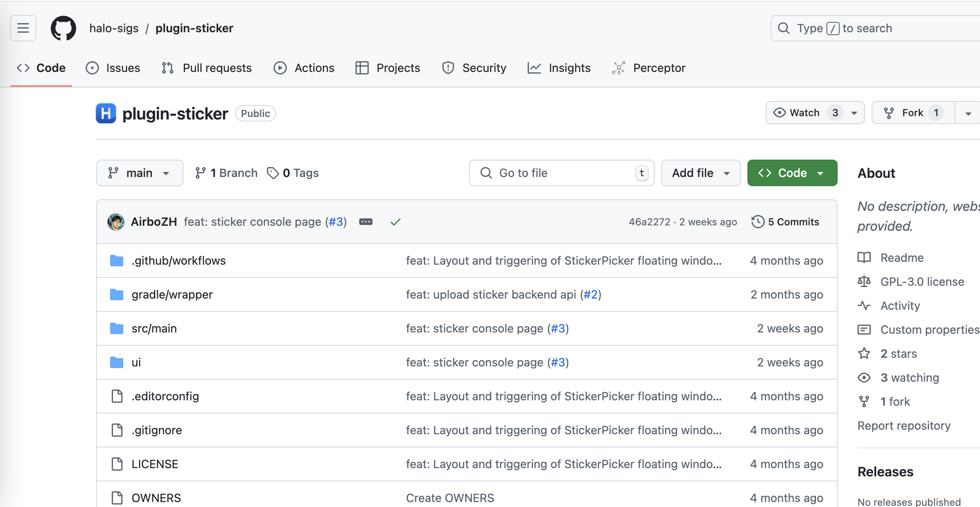The height and width of the screenshot is (507, 980).
Task: Open the #3 link in the src/main row
Action: click(558, 328)
